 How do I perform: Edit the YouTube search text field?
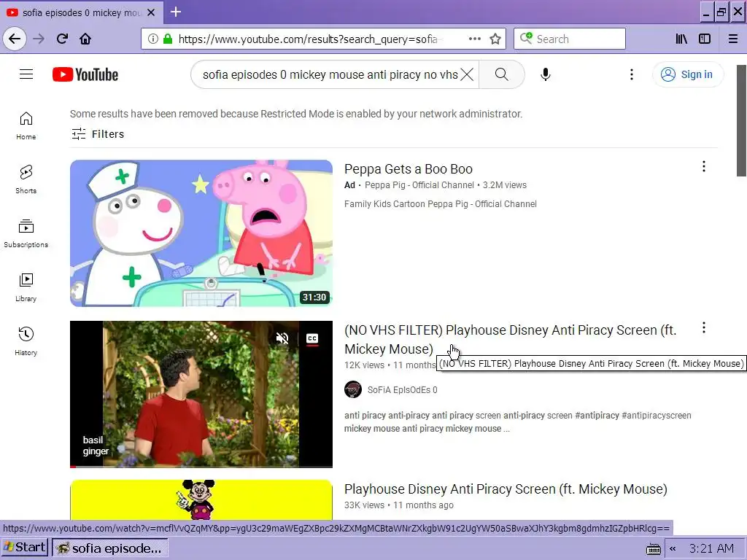click(329, 74)
